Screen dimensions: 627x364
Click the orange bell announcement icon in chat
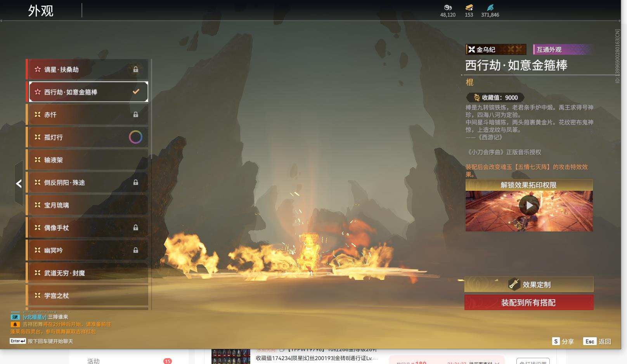(x=15, y=324)
